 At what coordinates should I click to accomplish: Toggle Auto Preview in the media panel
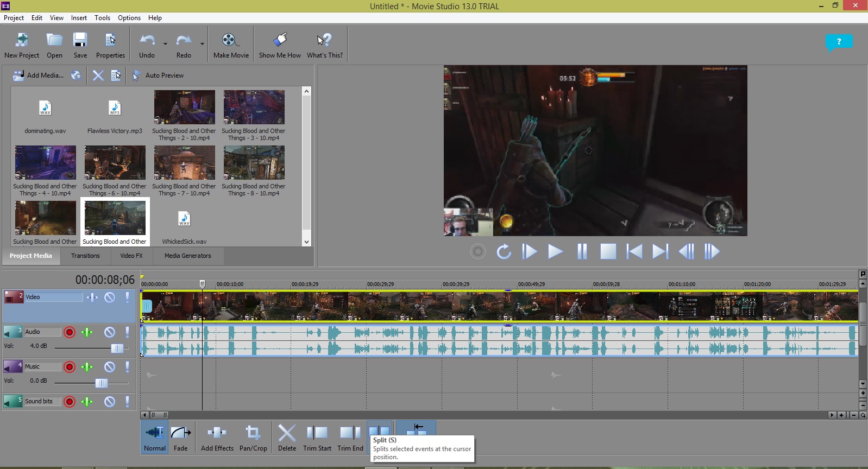(x=158, y=75)
